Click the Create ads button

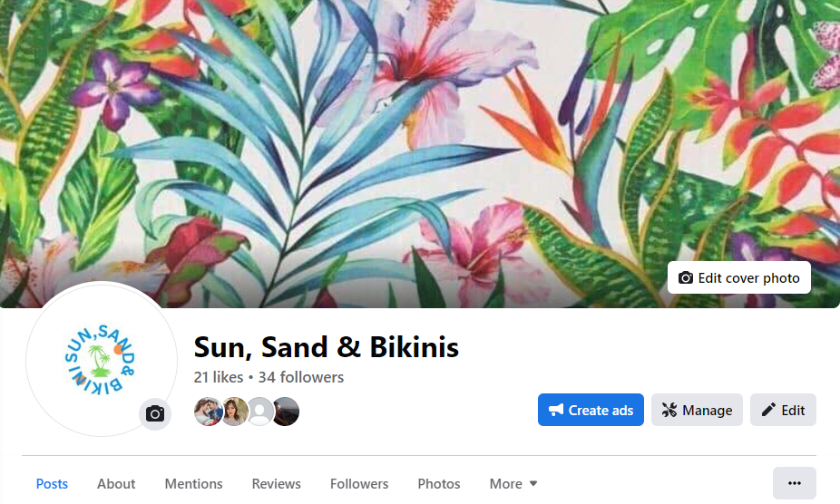tap(591, 410)
